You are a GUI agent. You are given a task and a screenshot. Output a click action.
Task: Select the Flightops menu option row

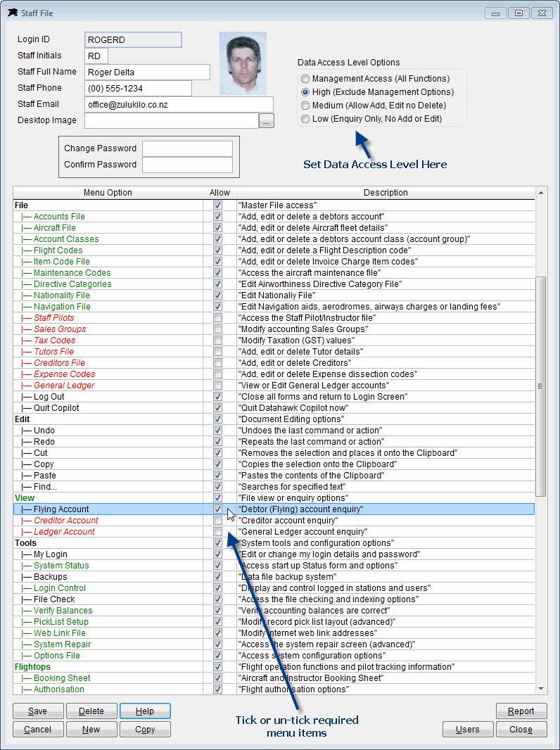click(x=274, y=667)
